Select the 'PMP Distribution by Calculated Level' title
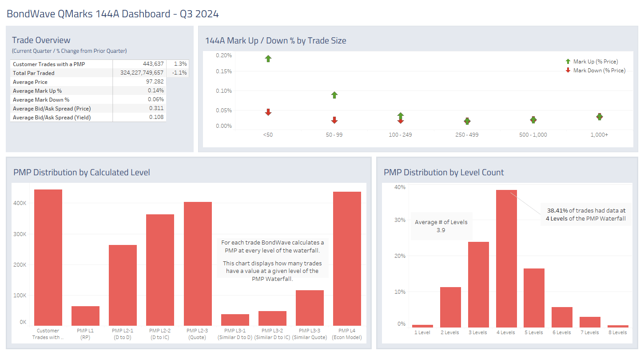644x355 pixels. point(82,172)
